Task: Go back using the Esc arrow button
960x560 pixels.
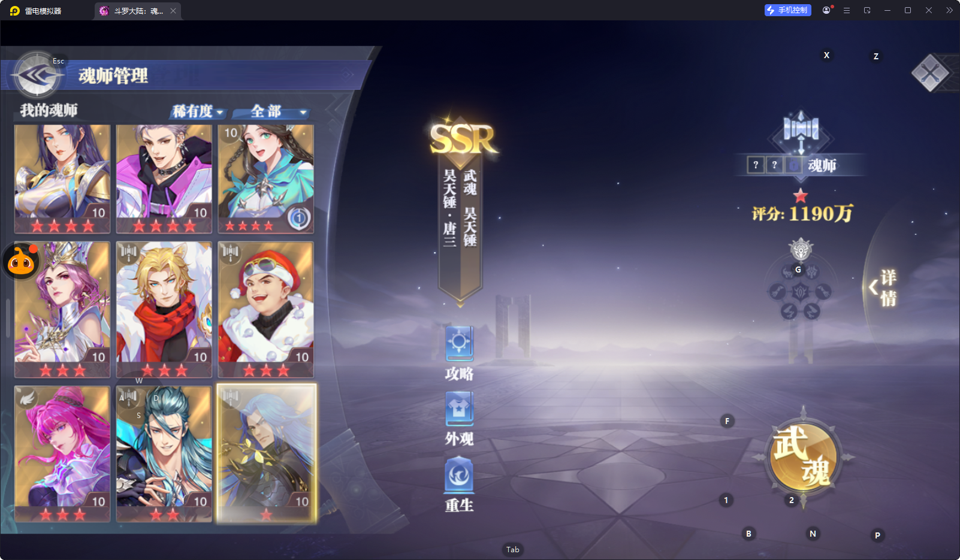Action: (37, 75)
